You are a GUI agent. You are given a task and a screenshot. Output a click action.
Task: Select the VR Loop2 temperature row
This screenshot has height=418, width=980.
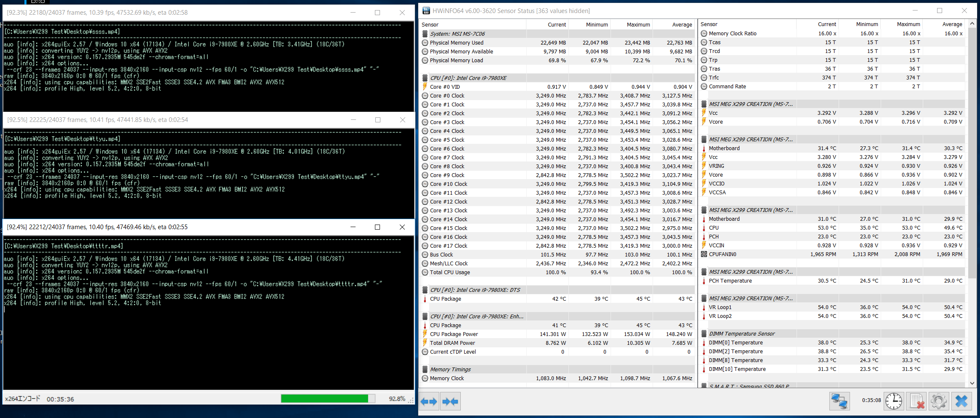(x=832, y=316)
